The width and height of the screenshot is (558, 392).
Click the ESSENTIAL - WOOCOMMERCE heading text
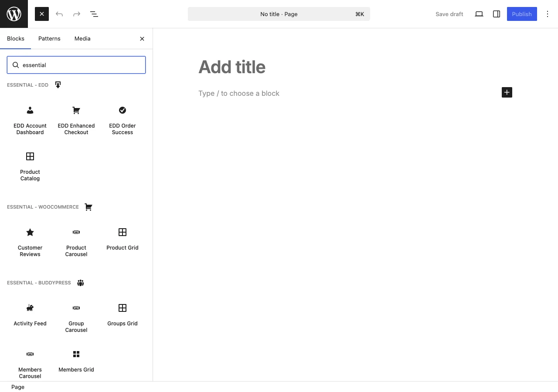(x=43, y=207)
